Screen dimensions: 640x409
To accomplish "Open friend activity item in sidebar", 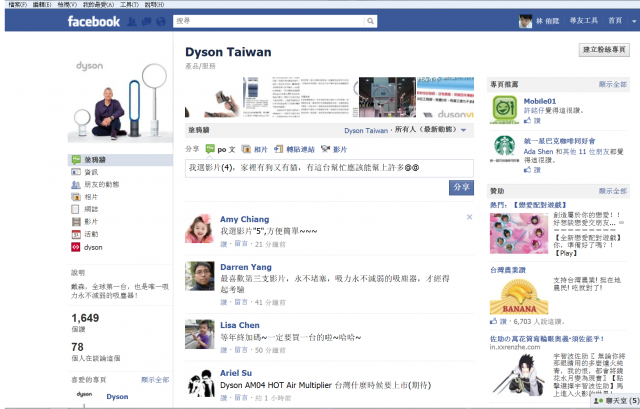I will [x=102, y=184].
